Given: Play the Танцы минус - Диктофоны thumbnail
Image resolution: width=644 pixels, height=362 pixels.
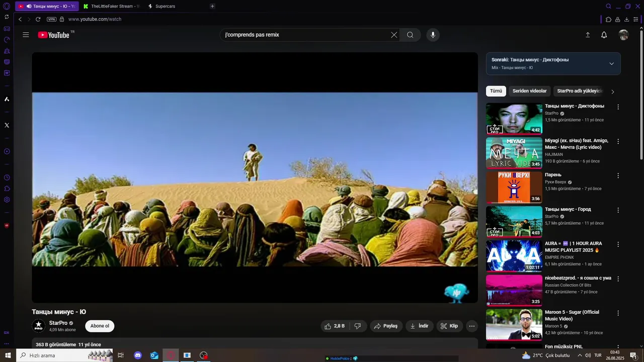Looking at the screenshot, I should [514, 119].
